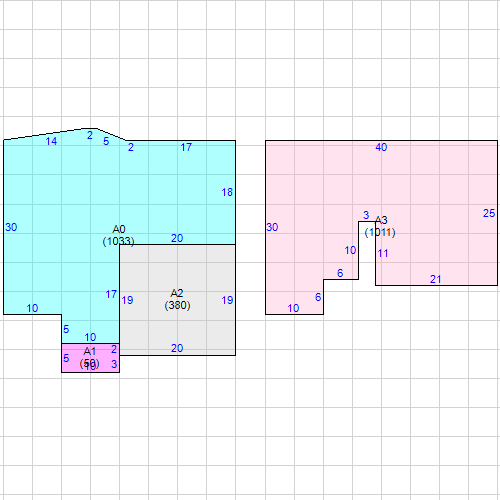Viewport: 500px width, 500px height.
Task: Select the A3 (1011) area label
Action: coord(380,226)
